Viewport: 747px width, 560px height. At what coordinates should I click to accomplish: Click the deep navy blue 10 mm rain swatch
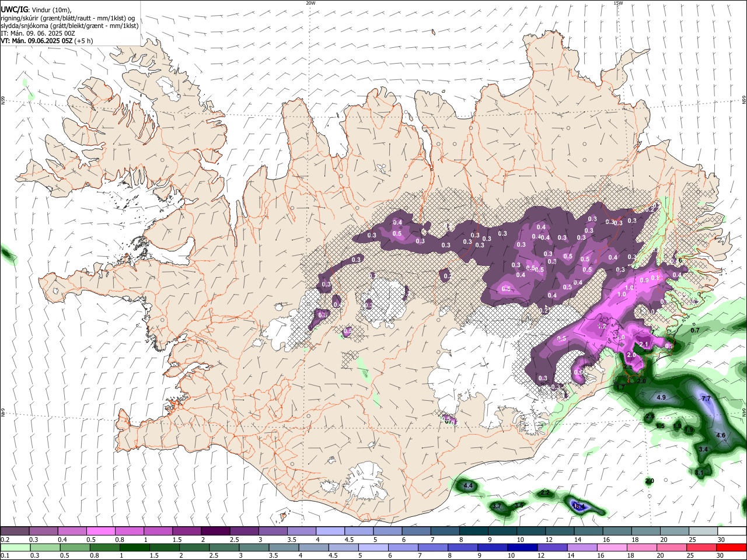click(521, 547)
